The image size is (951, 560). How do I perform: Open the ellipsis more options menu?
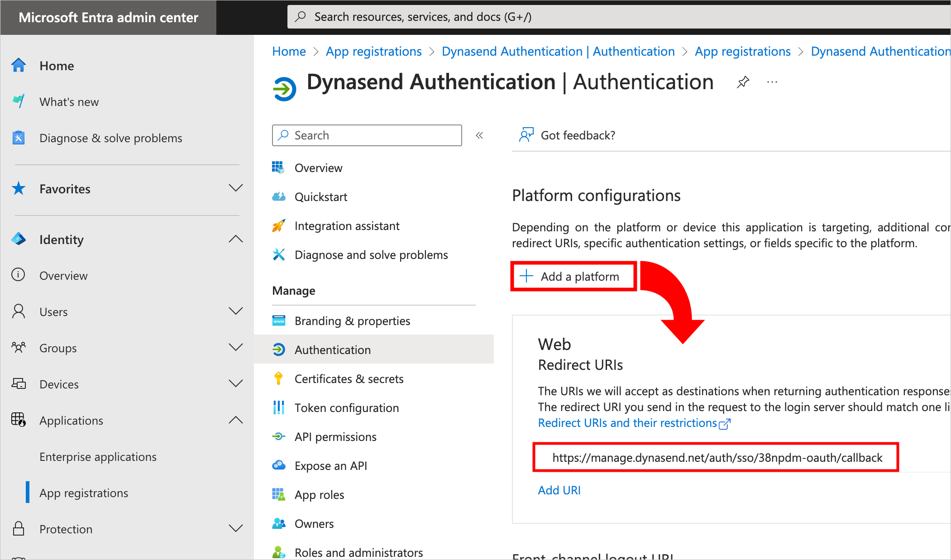point(772,82)
